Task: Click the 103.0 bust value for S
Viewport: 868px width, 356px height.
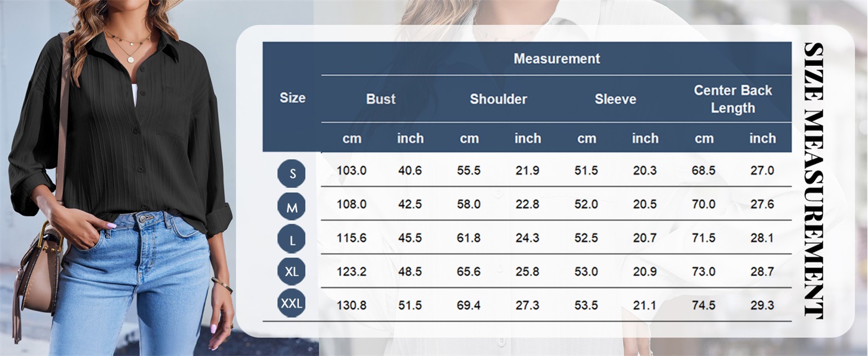Action: (352, 170)
